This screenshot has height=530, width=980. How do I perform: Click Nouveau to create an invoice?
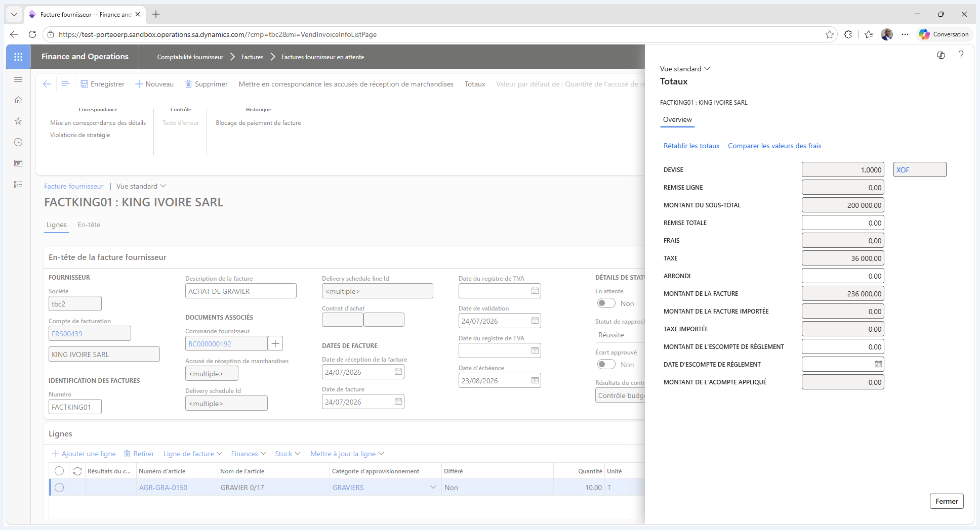pos(154,84)
